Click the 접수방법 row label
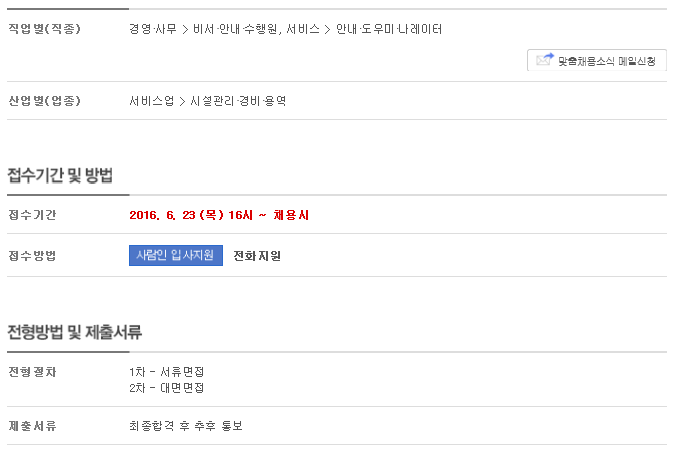 point(32,256)
